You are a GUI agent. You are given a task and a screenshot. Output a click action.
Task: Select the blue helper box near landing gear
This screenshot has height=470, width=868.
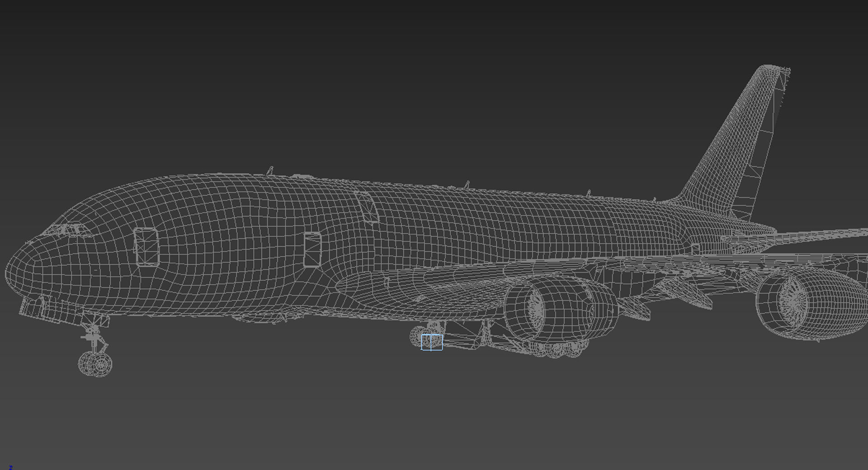432,342
